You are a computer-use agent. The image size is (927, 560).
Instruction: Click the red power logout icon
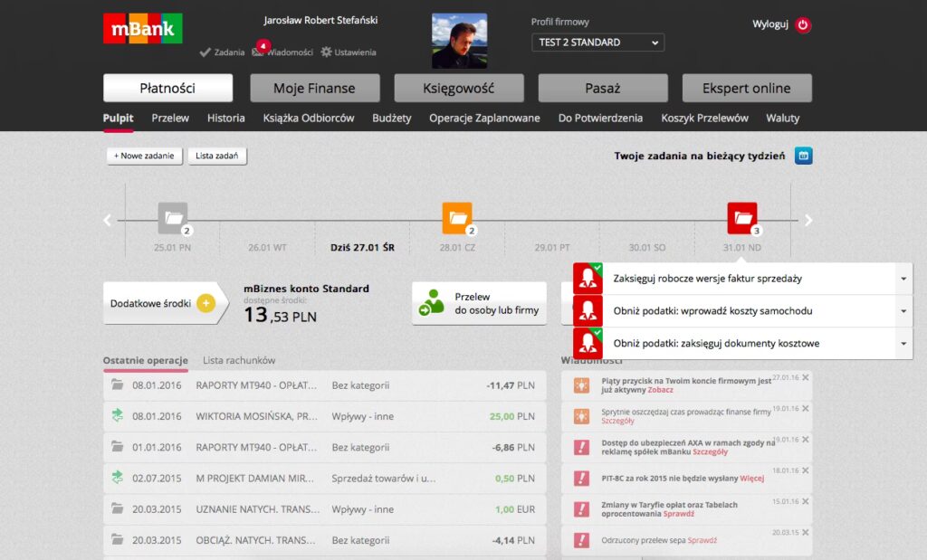click(803, 25)
